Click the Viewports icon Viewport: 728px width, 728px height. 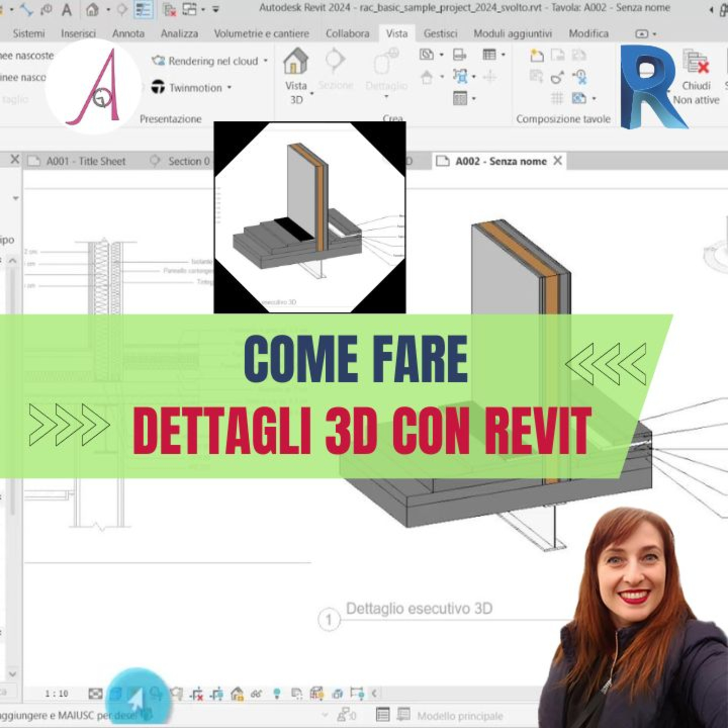(x=579, y=99)
